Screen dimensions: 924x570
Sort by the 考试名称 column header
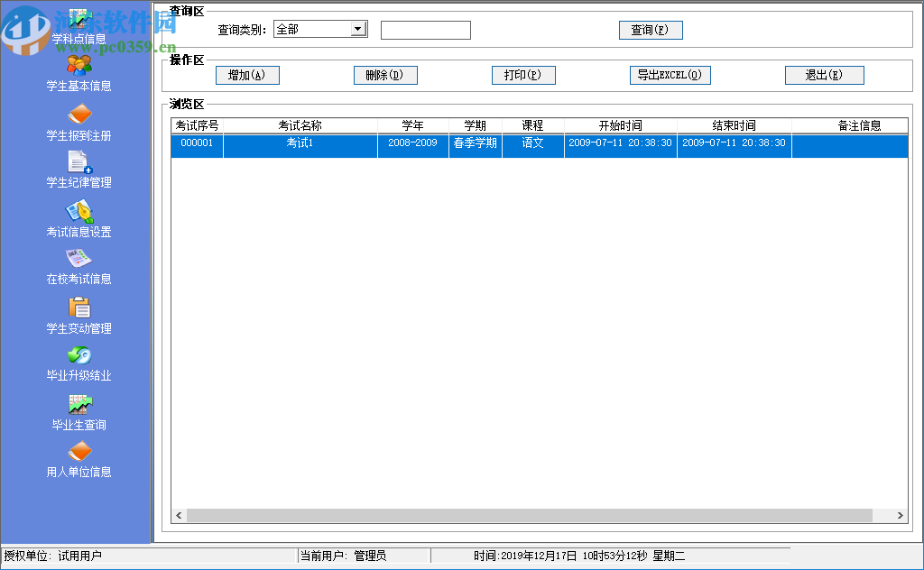point(301,125)
